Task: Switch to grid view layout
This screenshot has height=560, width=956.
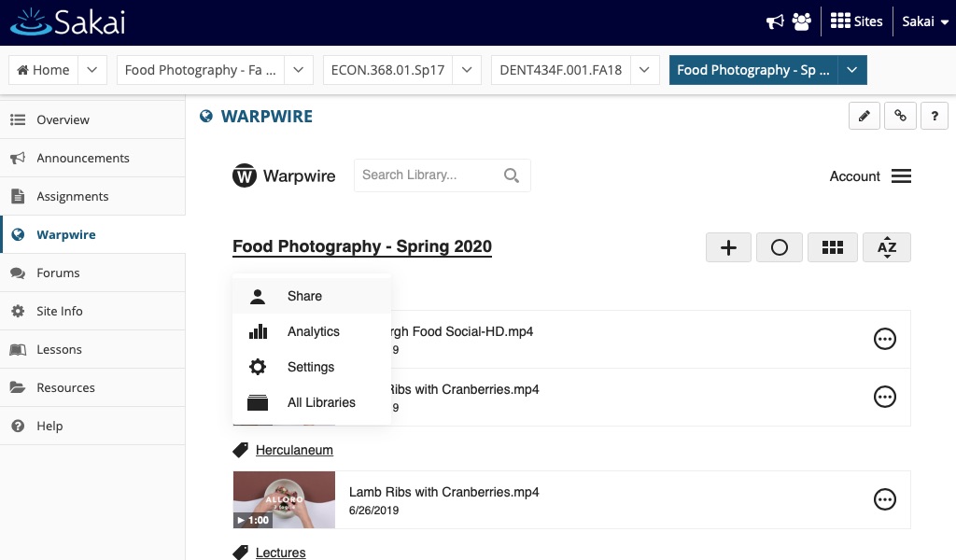Action: click(x=832, y=247)
